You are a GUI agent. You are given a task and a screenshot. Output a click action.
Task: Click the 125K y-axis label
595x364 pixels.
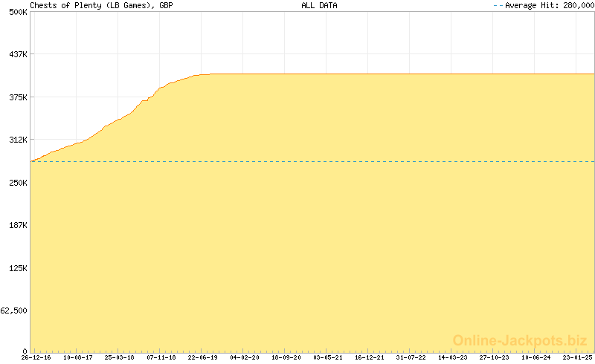click(18, 268)
